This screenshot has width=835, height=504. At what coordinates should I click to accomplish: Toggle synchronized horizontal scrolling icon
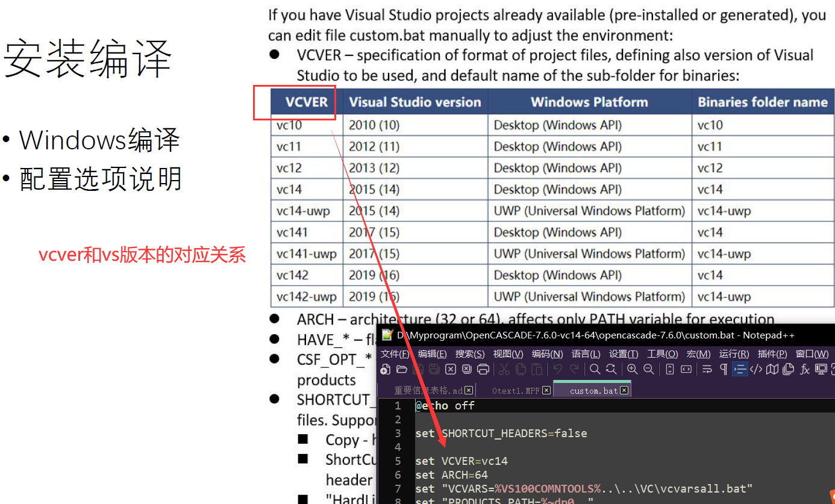(x=686, y=369)
